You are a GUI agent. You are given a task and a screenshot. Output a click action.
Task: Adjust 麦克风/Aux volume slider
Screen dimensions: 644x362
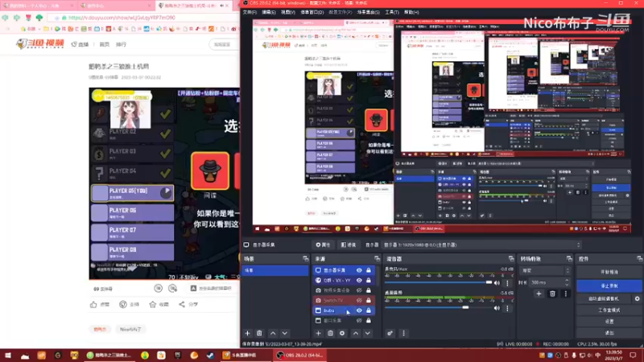[438, 283]
